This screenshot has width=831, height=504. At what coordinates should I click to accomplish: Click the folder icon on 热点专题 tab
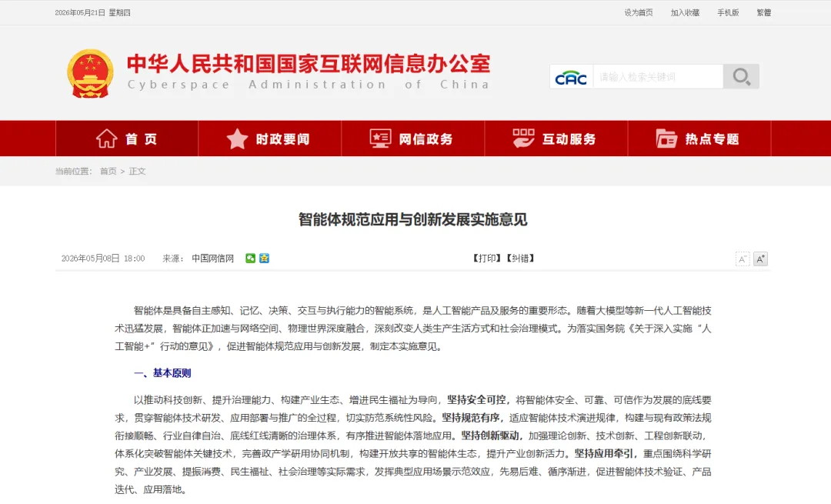click(x=666, y=139)
